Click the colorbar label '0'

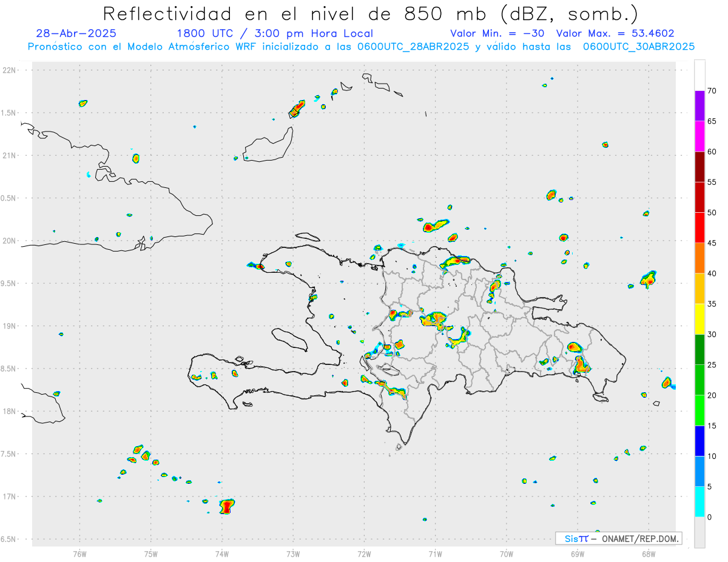tap(710, 517)
